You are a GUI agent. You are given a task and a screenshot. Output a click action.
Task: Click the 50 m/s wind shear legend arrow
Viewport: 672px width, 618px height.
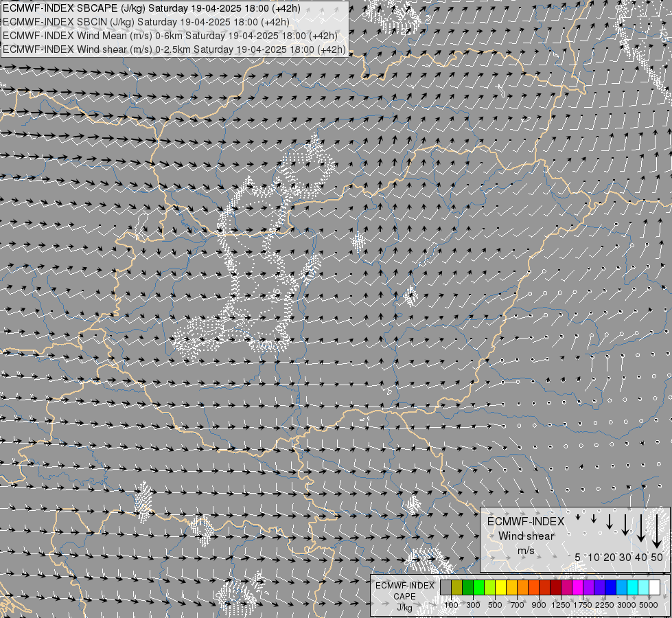[x=657, y=531]
